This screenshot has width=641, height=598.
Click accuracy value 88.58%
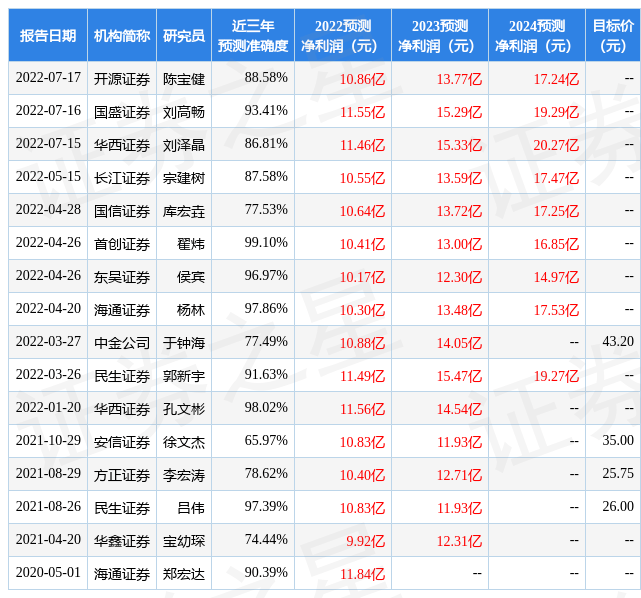pyautogui.click(x=266, y=78)
